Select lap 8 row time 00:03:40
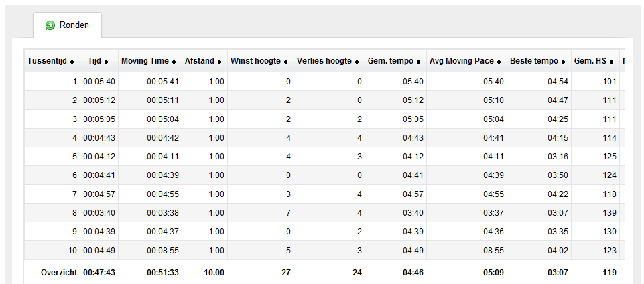Image resolution: width=644 pixels, height=284 pixels. tap(99, 213)
